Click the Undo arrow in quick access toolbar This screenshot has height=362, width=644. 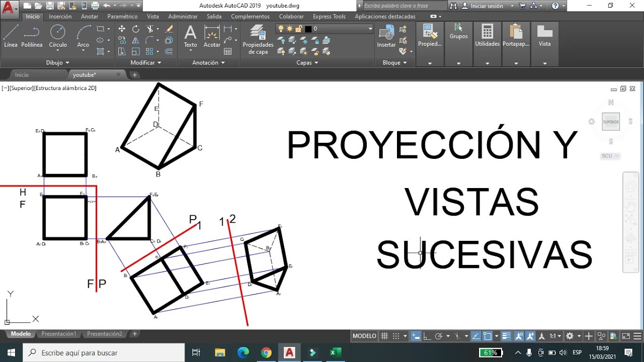(106, 6)
